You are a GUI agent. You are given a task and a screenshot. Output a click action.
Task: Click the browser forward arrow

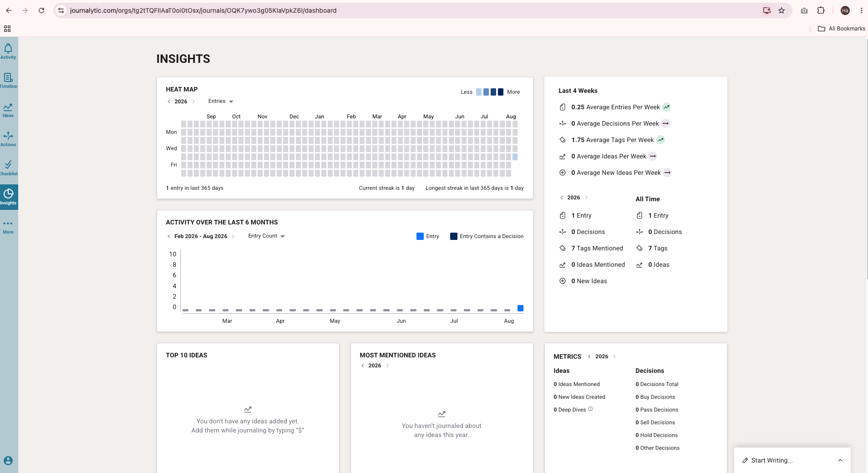(x=25, y=10)
